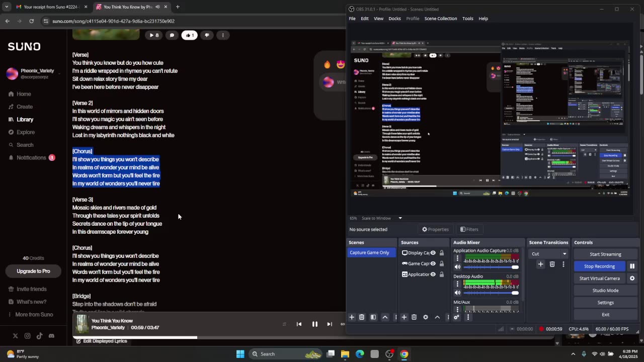The height and width of the screenshot is (362, 644).
Task: Open OBS View menu
Action: click(x=378, y=19)
